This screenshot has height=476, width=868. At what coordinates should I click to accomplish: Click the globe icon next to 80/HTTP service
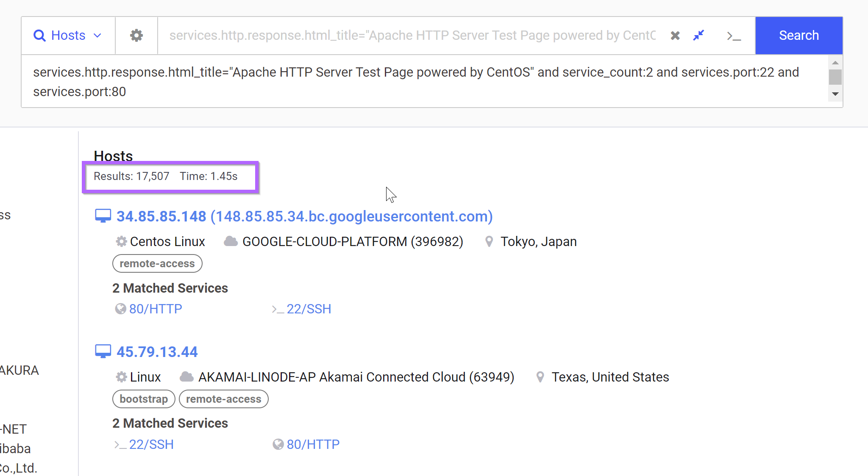pyautogui.click(x=120, y=309)
